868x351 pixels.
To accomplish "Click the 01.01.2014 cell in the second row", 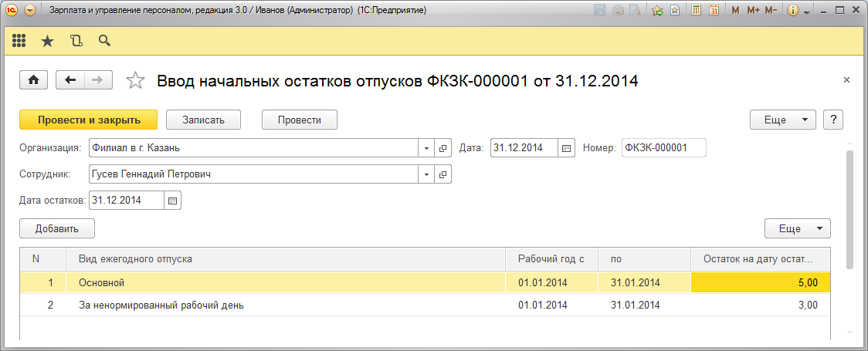I will (552, 305).
